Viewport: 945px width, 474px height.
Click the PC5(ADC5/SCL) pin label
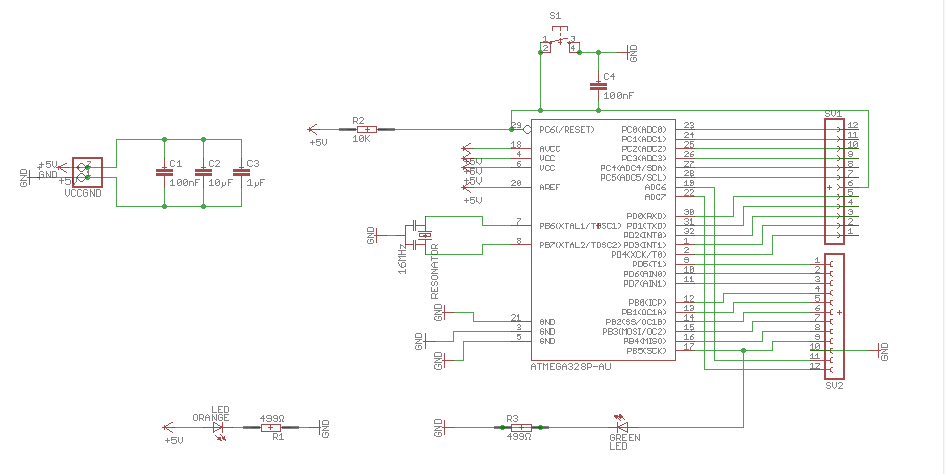click(x=633, y=178)
